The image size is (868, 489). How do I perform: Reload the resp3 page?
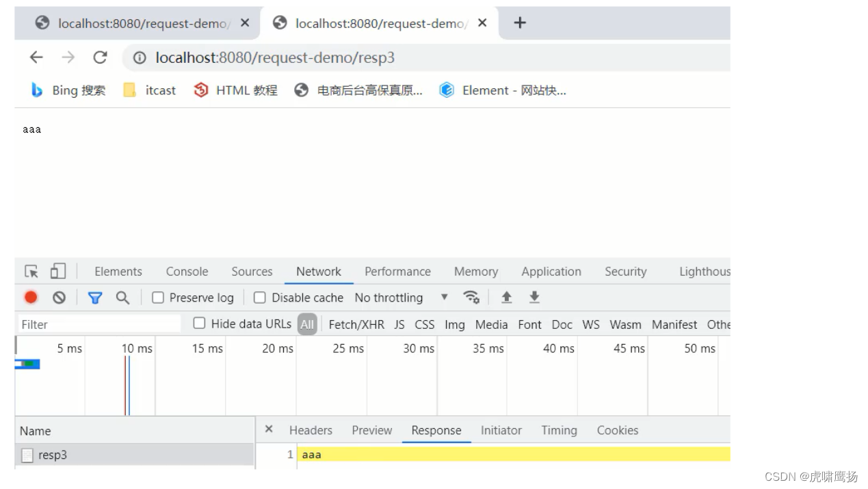[100, 57]
